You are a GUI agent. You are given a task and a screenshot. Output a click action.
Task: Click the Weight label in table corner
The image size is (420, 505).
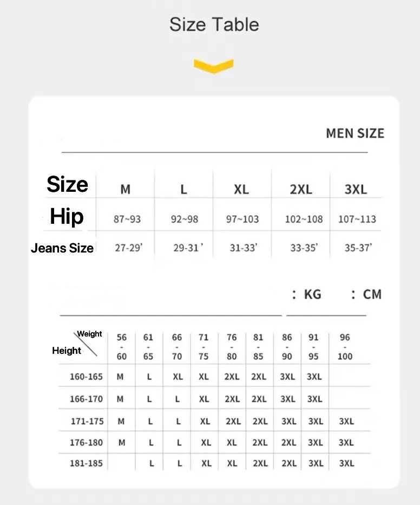(89, 334)
